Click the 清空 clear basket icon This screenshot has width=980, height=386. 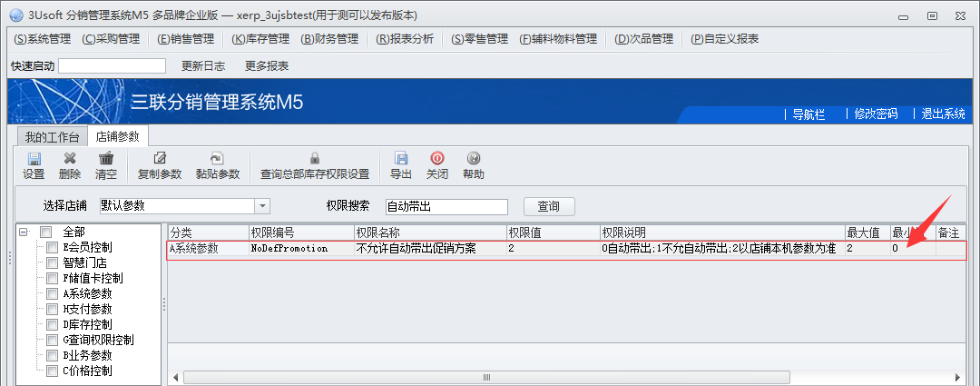click(x=106, y=159)
